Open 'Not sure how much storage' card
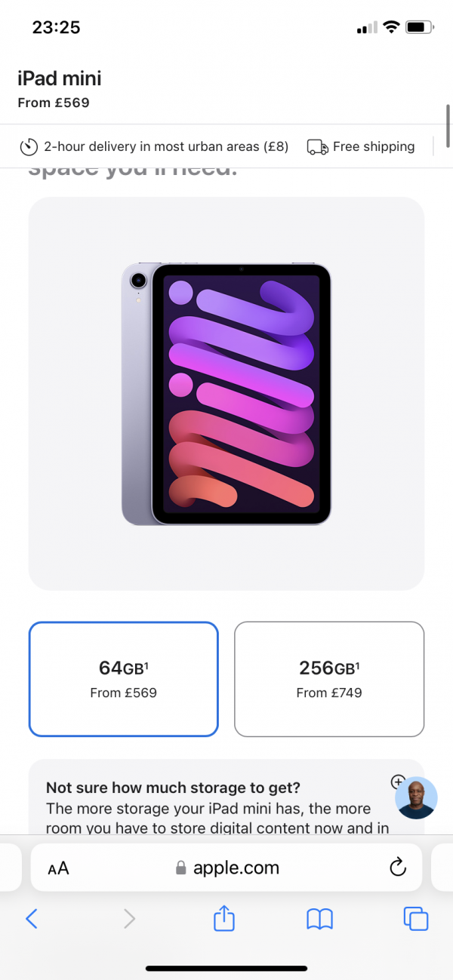Viewport: 453px width, 980px height. tap(226, 797)
